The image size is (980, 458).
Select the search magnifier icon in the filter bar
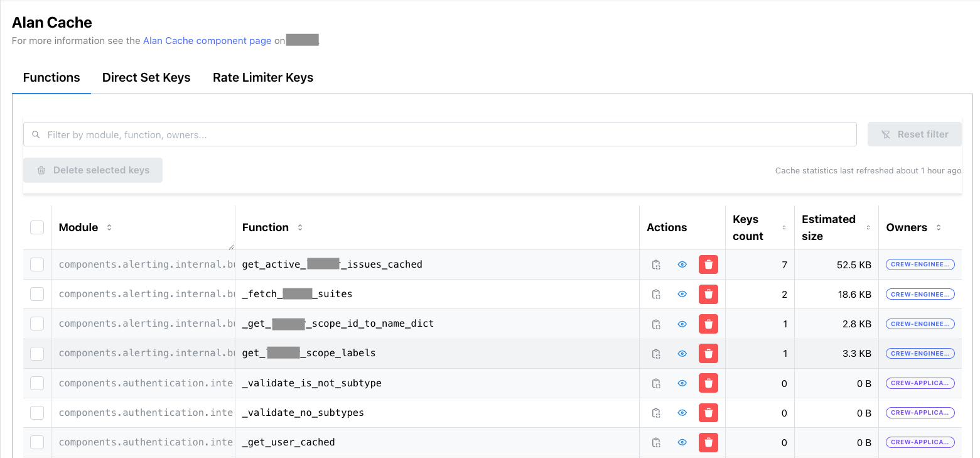pyautogui.click(x=36, y=134)
